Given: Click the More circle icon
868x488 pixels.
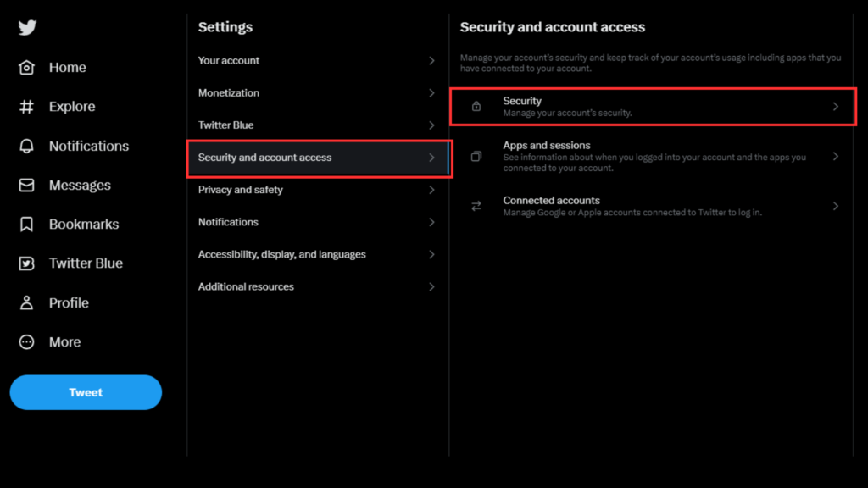Looking at the screenshot, I should [x=27, y=342].
